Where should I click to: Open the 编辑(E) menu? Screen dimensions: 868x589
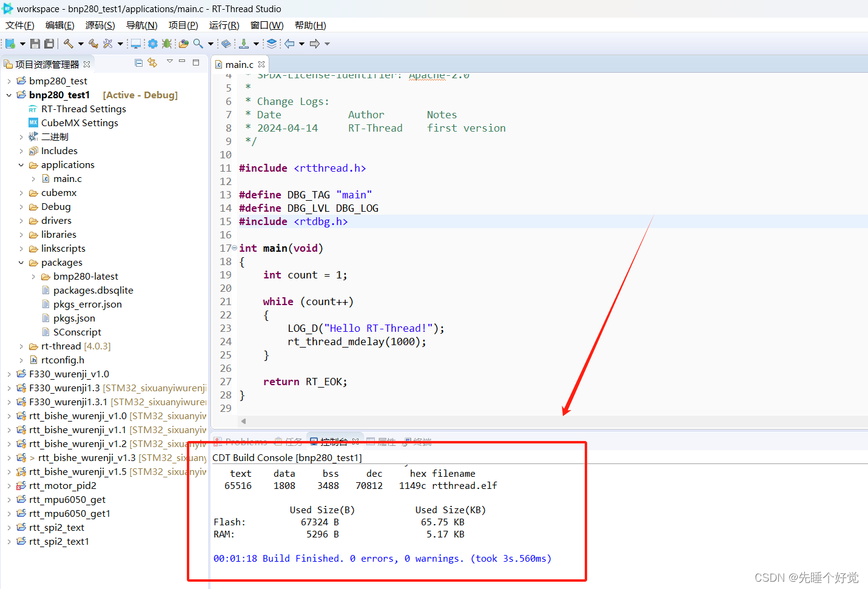click(60, 25)
